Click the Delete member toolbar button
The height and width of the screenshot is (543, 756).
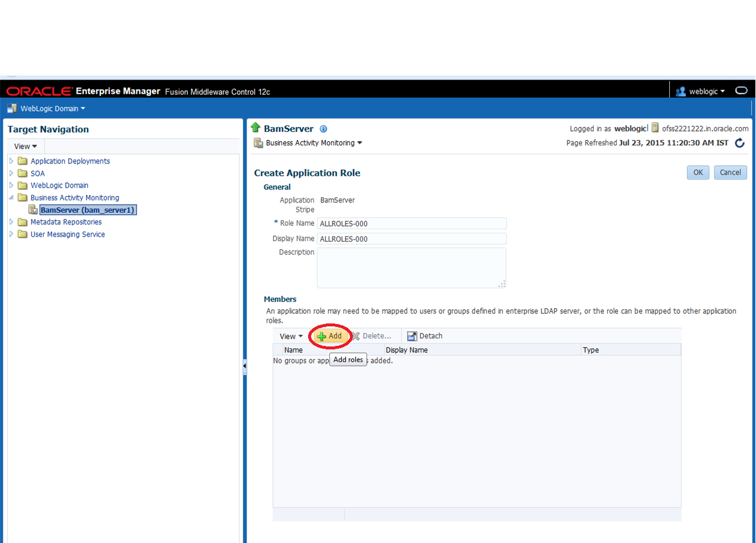click(372, 336)
